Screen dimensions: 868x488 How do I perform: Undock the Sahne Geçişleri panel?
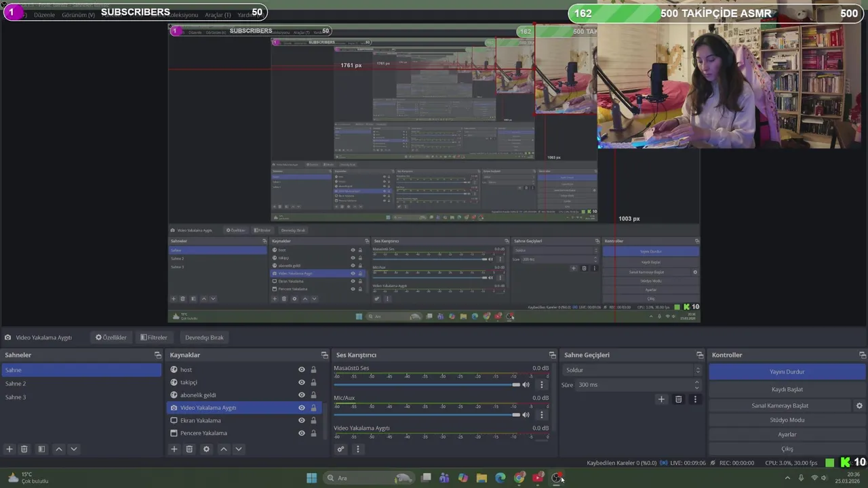700,355
